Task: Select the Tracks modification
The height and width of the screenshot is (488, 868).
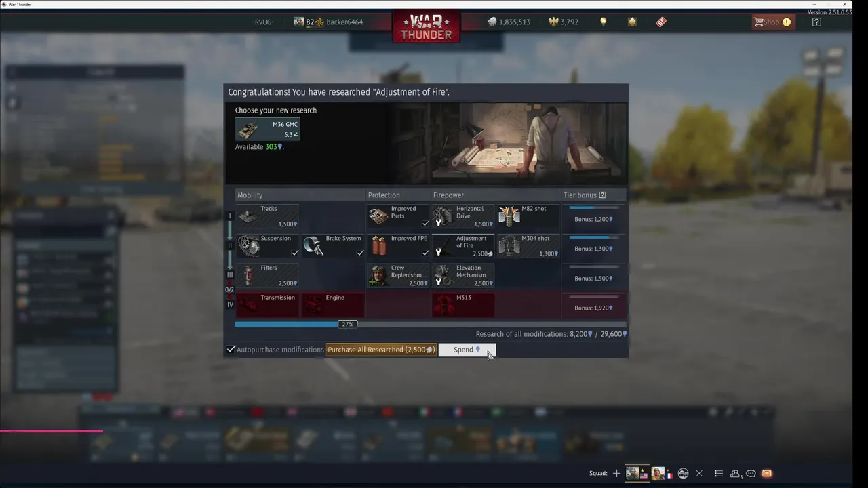Action: [x=267, y=216]
